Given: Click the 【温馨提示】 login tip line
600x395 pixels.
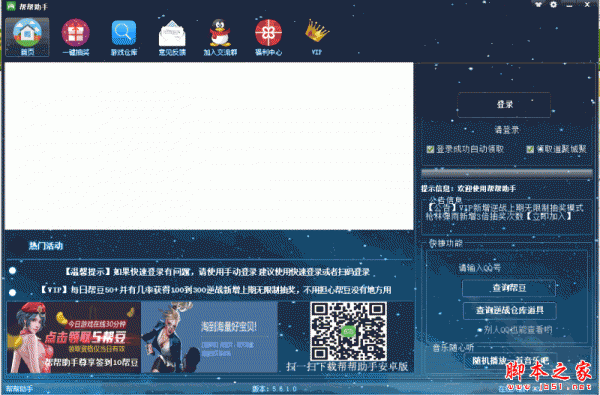Looking at the screenshot, I should click(x=217, y=272).
